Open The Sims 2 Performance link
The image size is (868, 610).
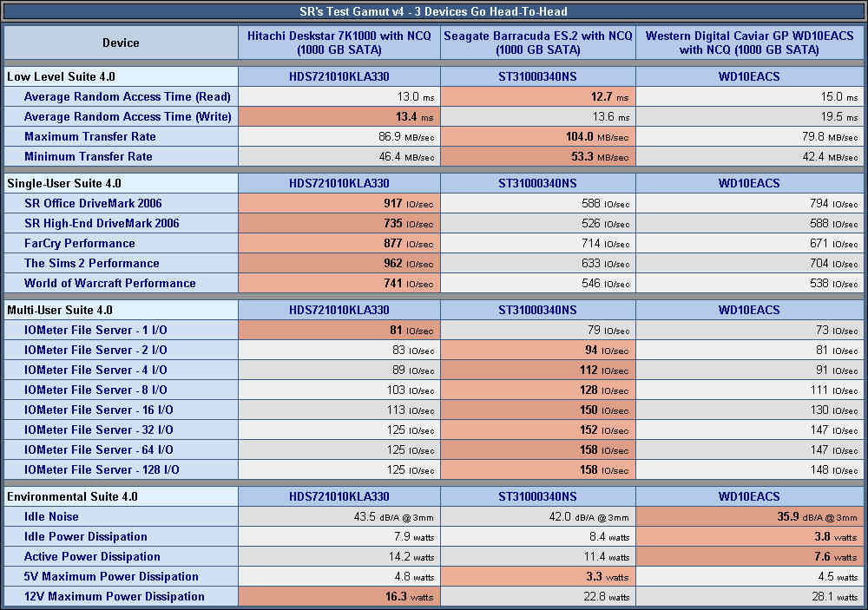pyautogui.click(x=92, y=263)
